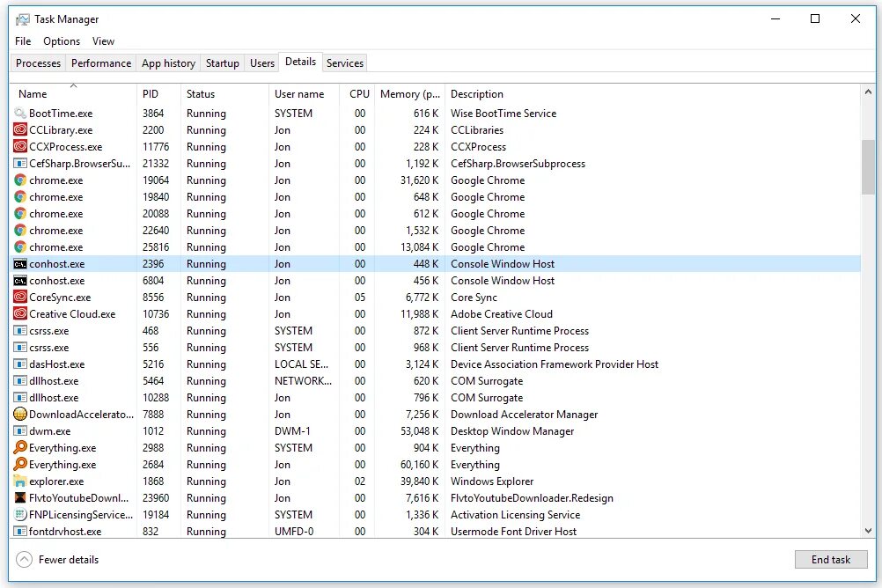Viewport: 882px width, 588px height.
Task: Click the scrollbar up arrow
Action: 868,92
